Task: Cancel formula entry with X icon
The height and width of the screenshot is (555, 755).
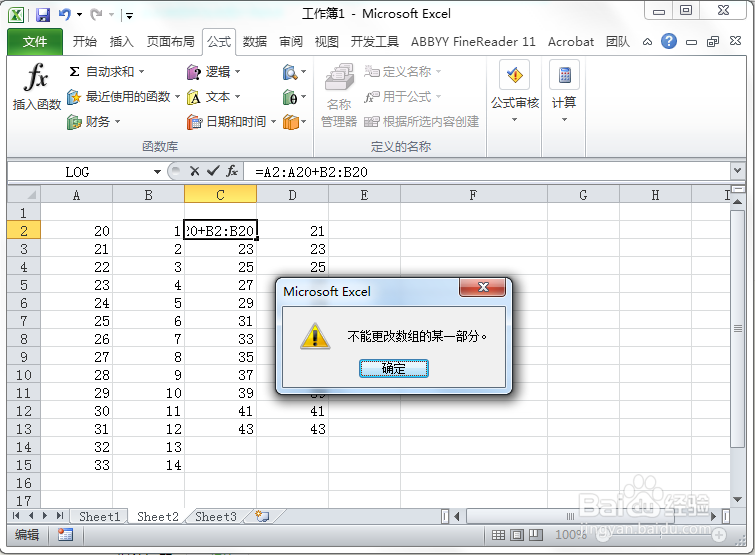Action: click(x=195, y=171)
